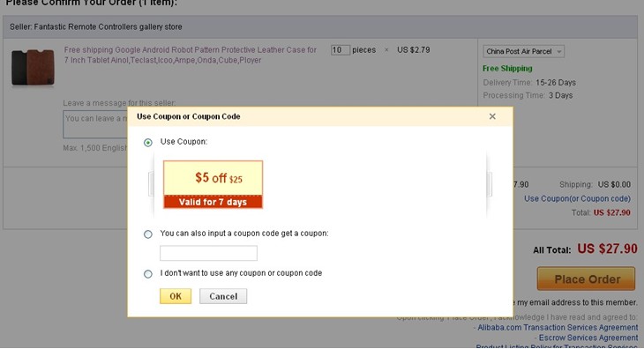Open the leather case product thumbnail

[x=33, y=67]
